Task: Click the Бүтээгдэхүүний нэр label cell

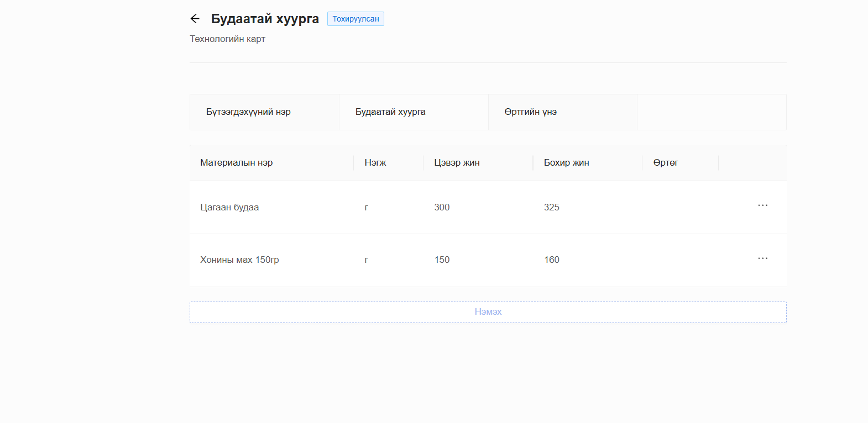Action: [x=248, y=112]
